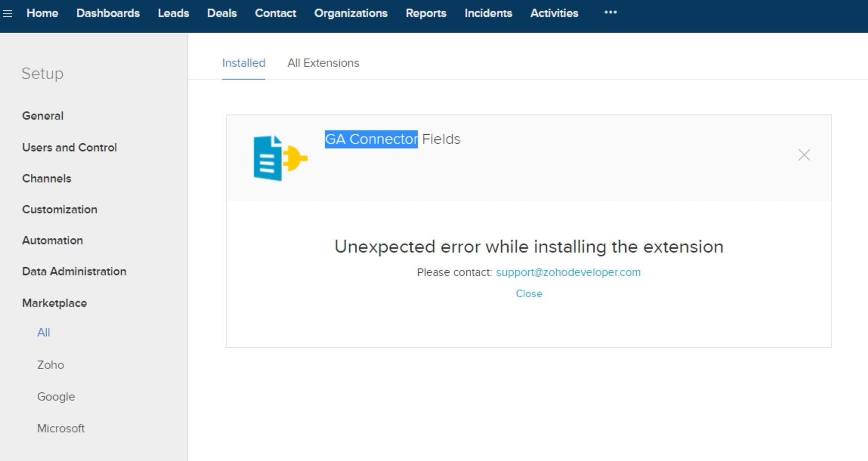Collapse the Marketplace section
Viewport: 868px width, 461px height.
[55, 303]
